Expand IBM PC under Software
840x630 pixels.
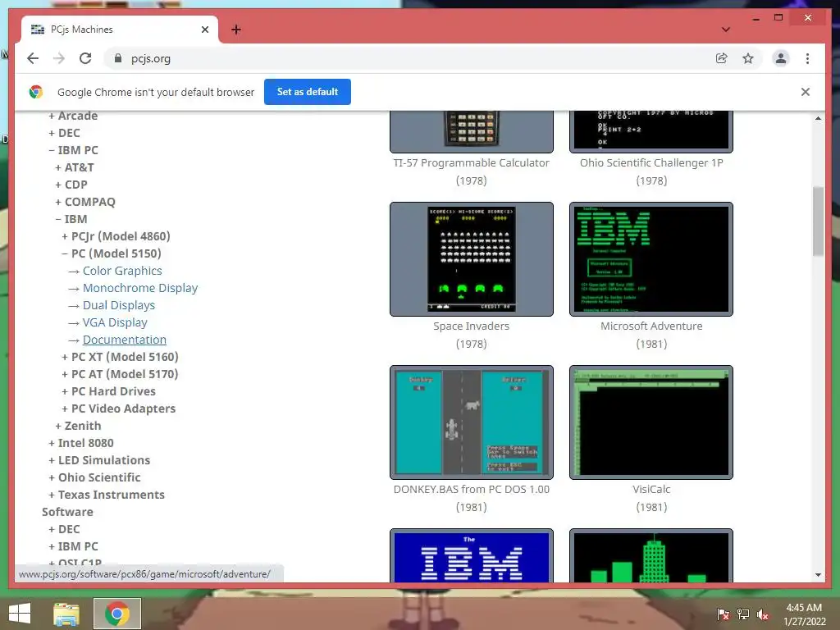pos(73,546)
